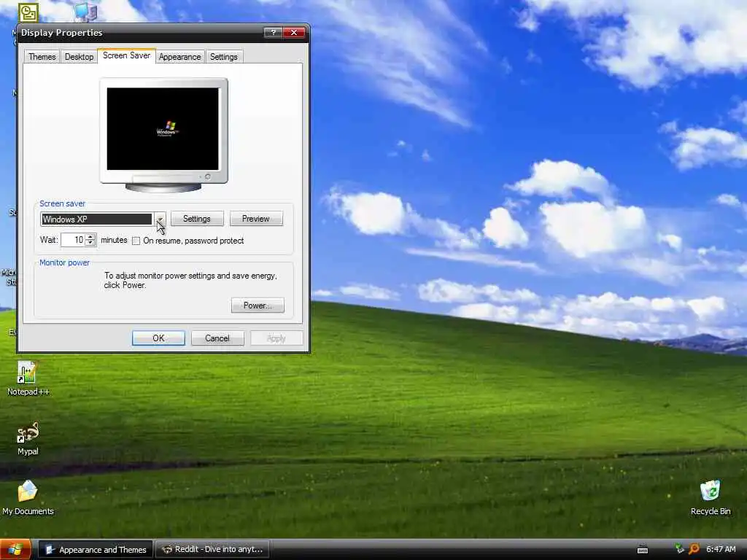Click the greyed-out Apply button
747x560 pixels.
(276, 338)
